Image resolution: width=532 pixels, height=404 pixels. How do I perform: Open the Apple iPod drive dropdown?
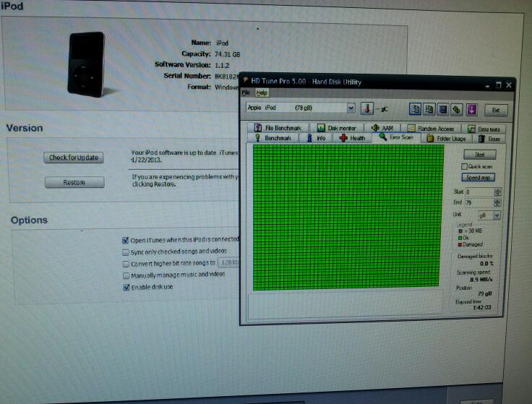click(351, 108)
